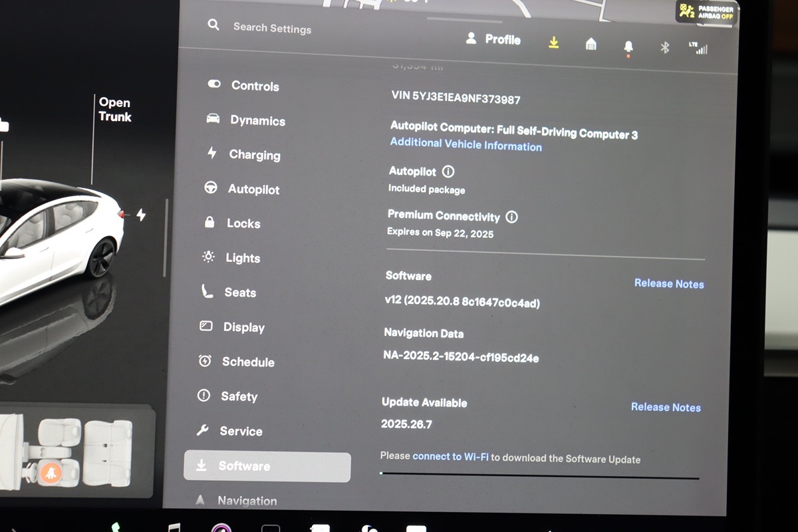This screenshot has width=798, height=532.
Task: Click the Software download arrow icon
Action: tap(201, 465)
